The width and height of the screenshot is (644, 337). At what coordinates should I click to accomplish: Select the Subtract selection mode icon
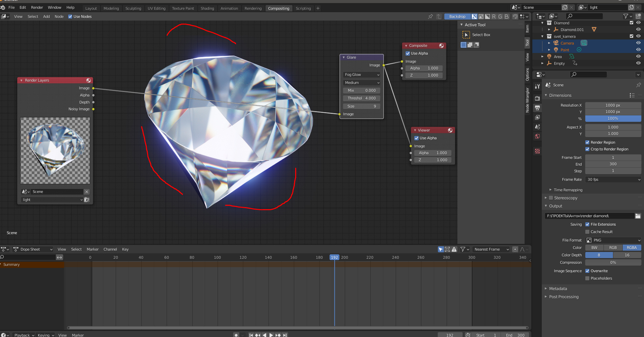[476, 45]
